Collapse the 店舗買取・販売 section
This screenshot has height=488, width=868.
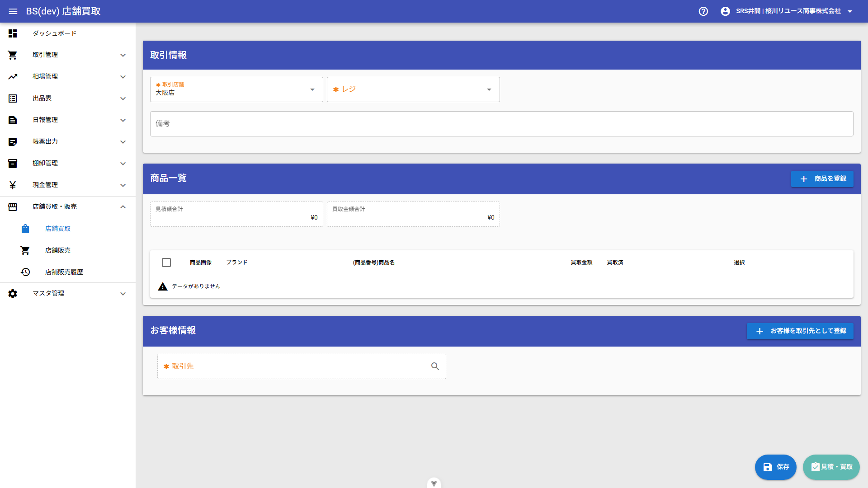68,207
